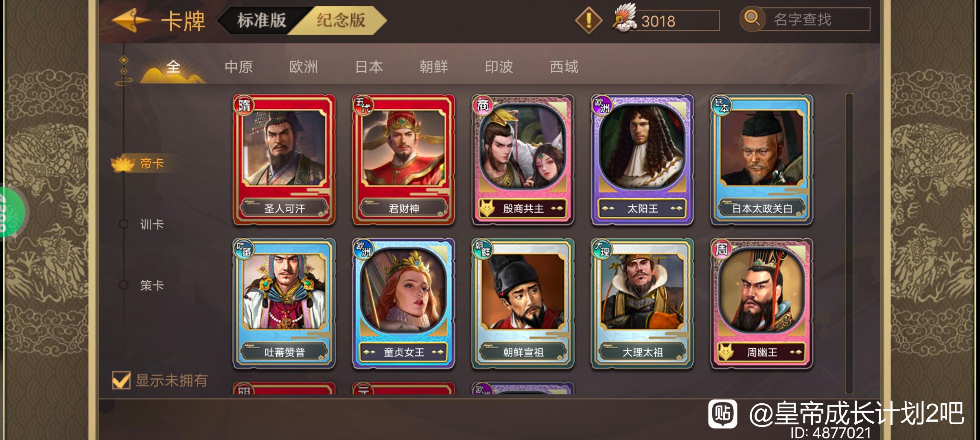The image size is (980, 440).
Task: Click the green floating bubble at left edge
Action: pyautogui.click(x=11, y=213)
